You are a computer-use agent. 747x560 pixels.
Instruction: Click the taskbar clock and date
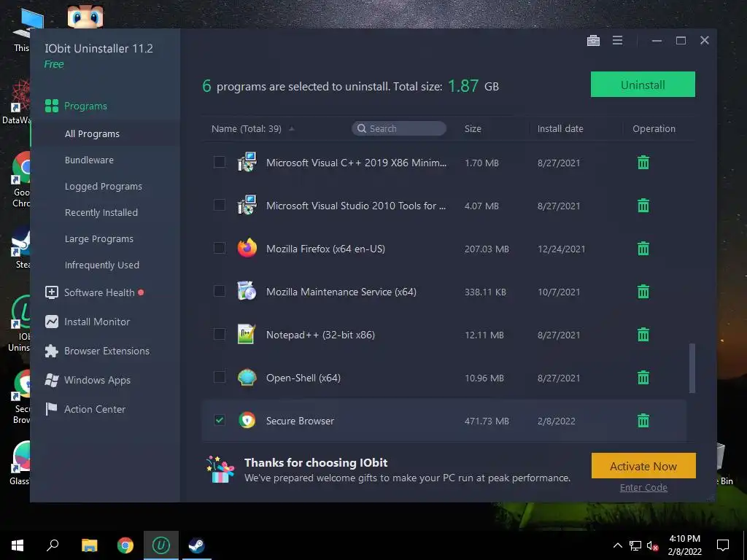click(684, 545)
